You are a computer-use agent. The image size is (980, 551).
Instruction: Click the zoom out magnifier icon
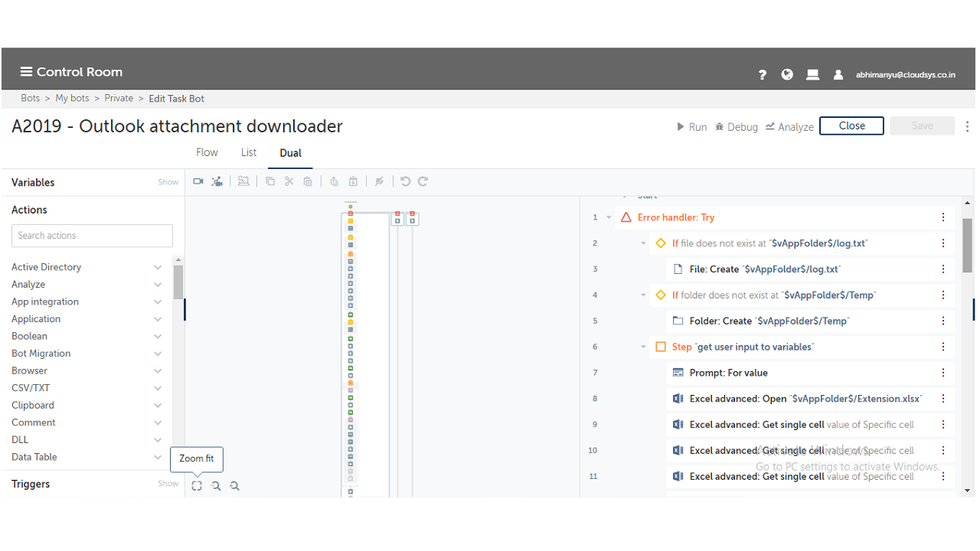(x=216, y=486)
